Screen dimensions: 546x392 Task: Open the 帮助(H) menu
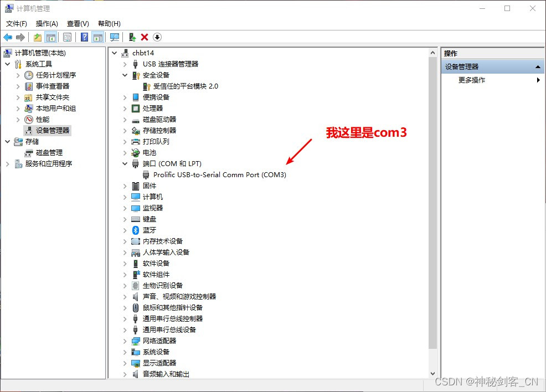tap(109, 23)
